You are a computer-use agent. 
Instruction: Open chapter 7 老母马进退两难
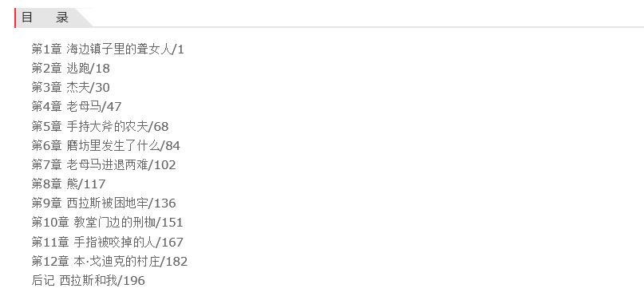click(104, 164)
